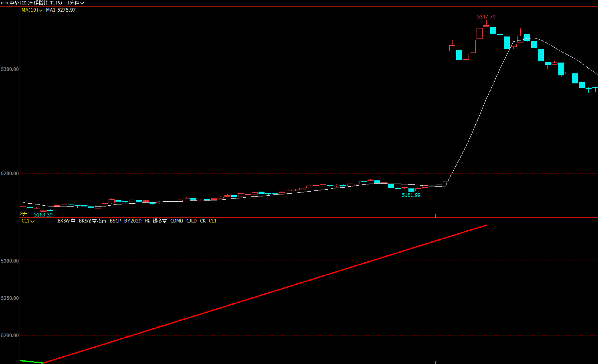Image resolution: width=598 pixels, height=364 pixels.
Task: Click the 5200.00 main chart axis label
Action: [10, 174]
